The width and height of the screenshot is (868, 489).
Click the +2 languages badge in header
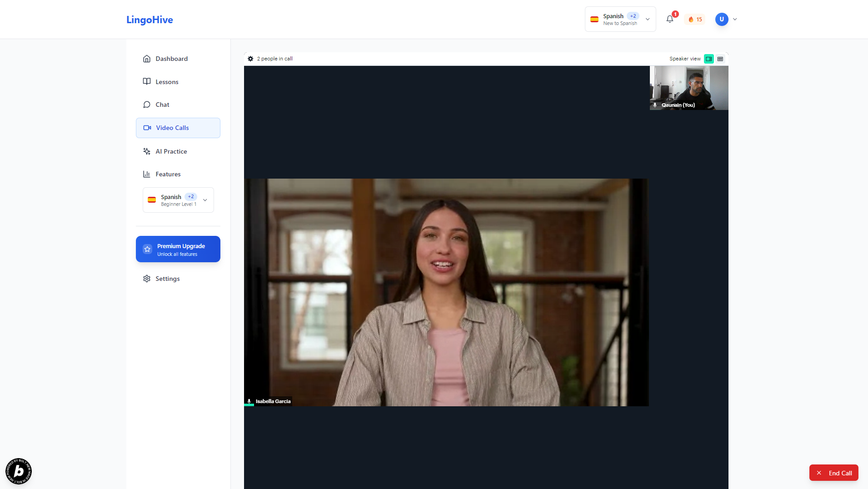633,16
